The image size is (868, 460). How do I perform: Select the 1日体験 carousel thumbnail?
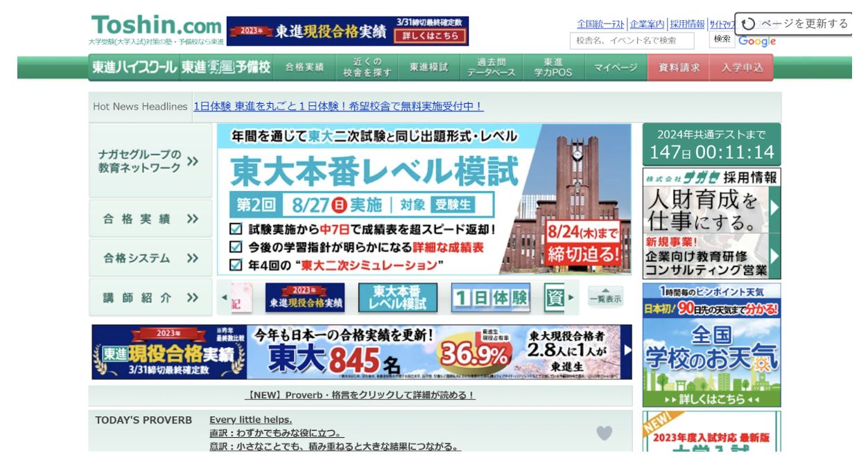pyautogui.click(x=491, y=298)
